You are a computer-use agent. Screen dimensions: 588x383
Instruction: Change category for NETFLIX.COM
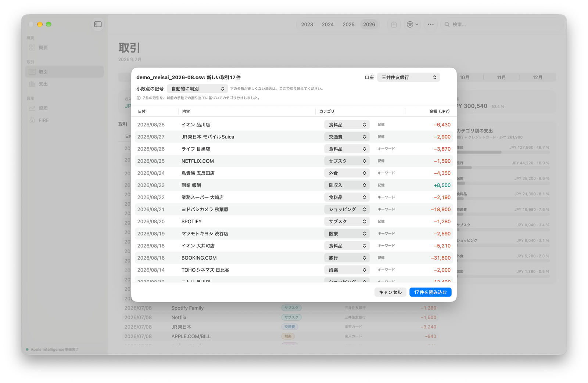click(x=347, y=161)
